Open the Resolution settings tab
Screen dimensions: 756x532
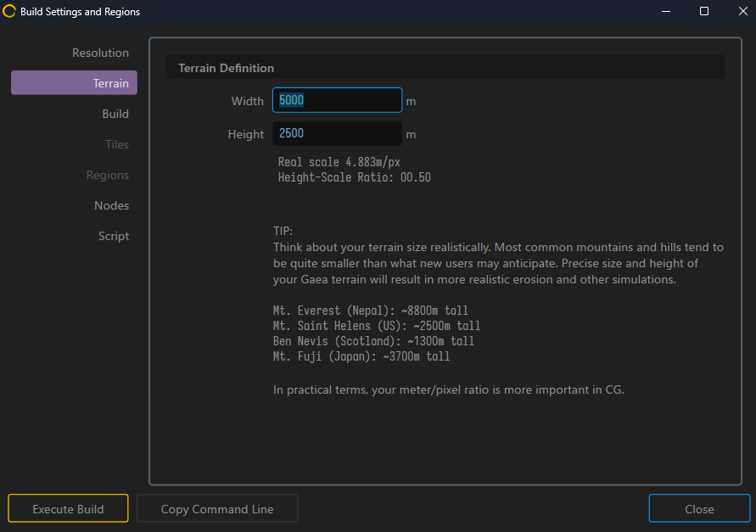pyautogui.click(x=100, y=53)
